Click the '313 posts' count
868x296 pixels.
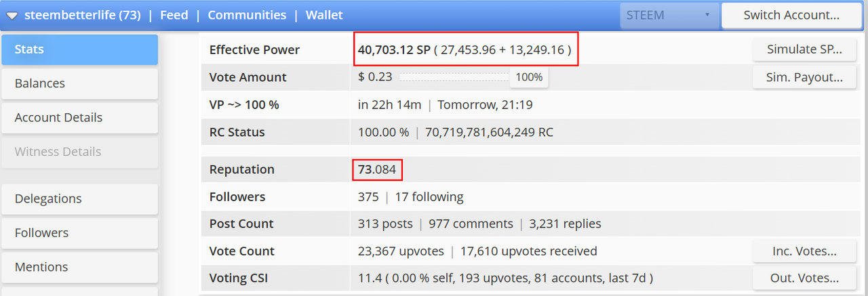coord(385,224)
